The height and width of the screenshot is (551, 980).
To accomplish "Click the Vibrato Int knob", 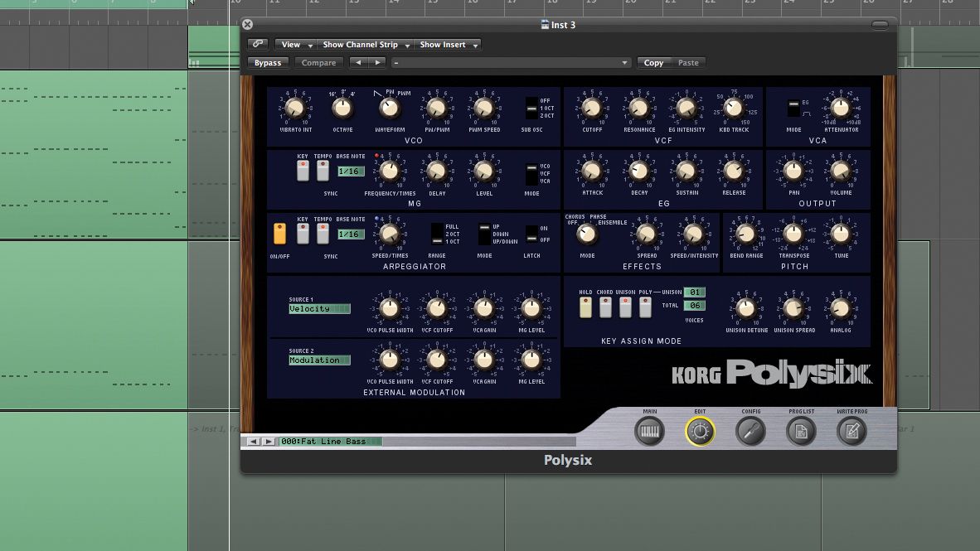I will tap(294, 108).
